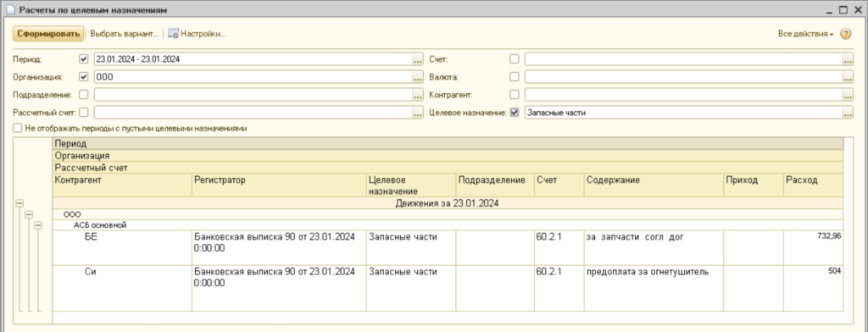Select 60.2.1 account in Си row
Screen dimensions: 868x332
tap(559, 288)
